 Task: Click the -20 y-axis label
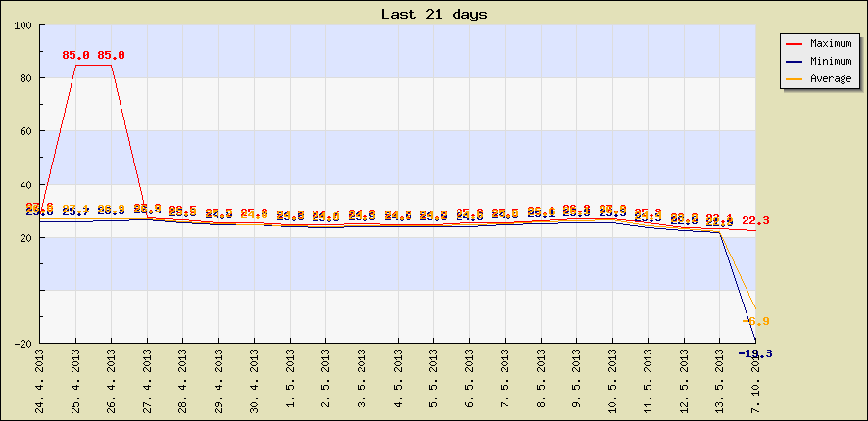[x=23, y=344]
